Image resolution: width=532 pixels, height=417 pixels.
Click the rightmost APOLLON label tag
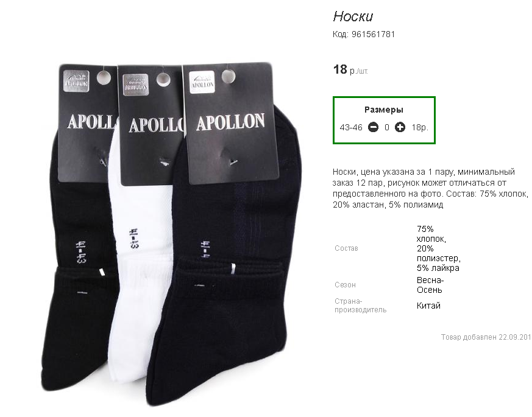pos(231,123)
